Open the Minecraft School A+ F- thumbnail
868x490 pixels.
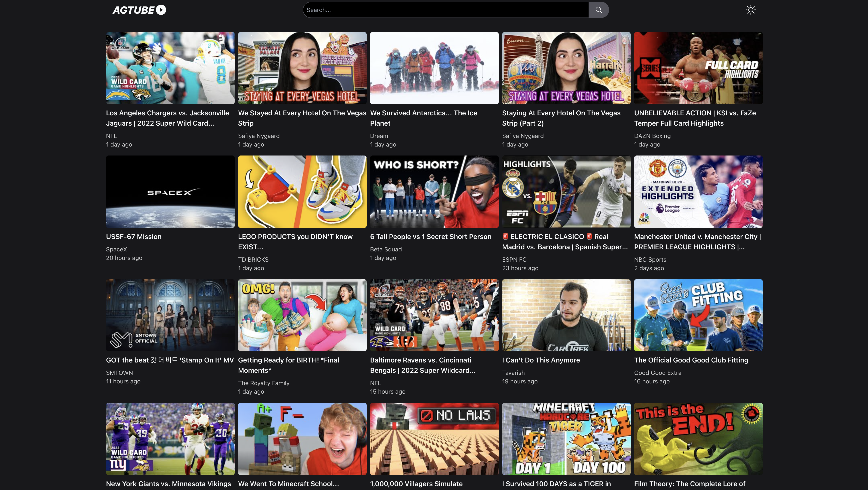coord(302,439)
